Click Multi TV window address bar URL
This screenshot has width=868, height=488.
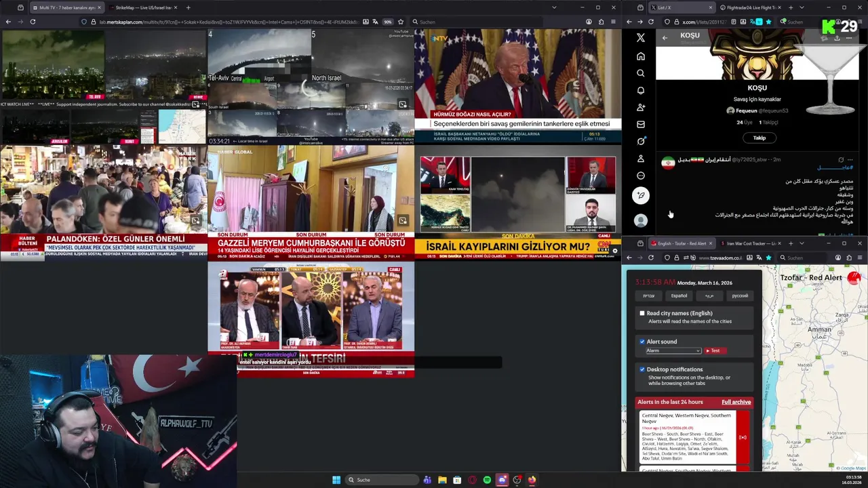click(x=229, y=22)
